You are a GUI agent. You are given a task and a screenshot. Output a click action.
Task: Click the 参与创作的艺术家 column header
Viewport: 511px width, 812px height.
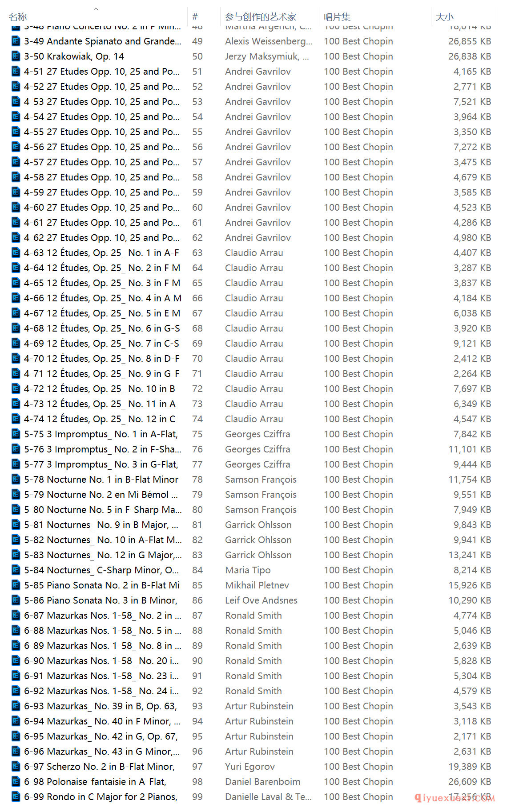pos(261,17)
